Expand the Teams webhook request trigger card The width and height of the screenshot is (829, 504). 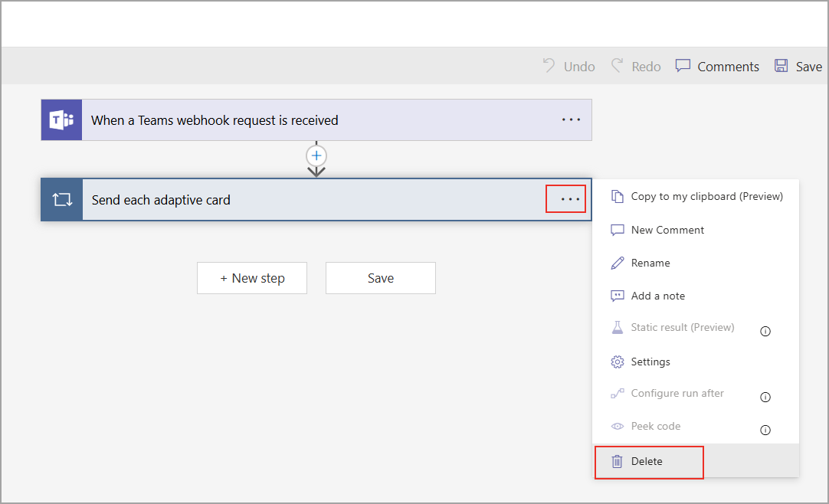[306, 120]
